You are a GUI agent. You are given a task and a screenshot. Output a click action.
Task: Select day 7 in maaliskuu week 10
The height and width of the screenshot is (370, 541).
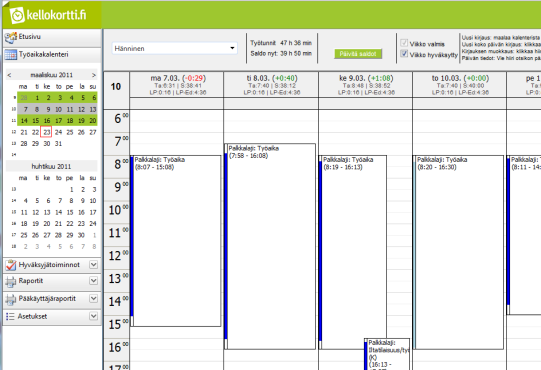pyautogui.click(x=25, y=109)
